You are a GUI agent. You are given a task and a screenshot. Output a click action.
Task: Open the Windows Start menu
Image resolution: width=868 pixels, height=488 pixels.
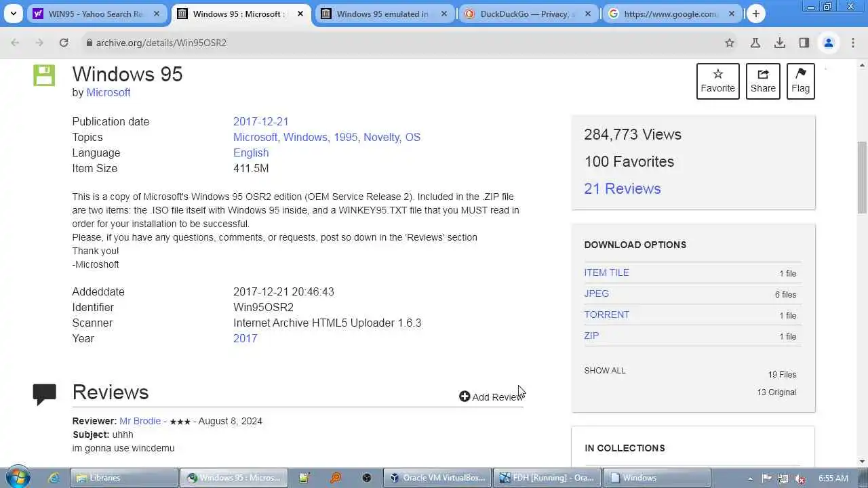18,477
